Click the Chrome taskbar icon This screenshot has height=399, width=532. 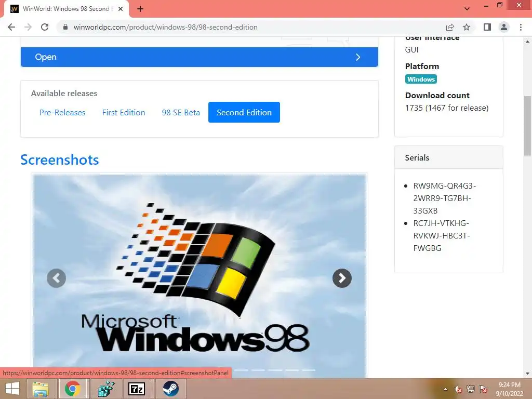tap(73, 389)
